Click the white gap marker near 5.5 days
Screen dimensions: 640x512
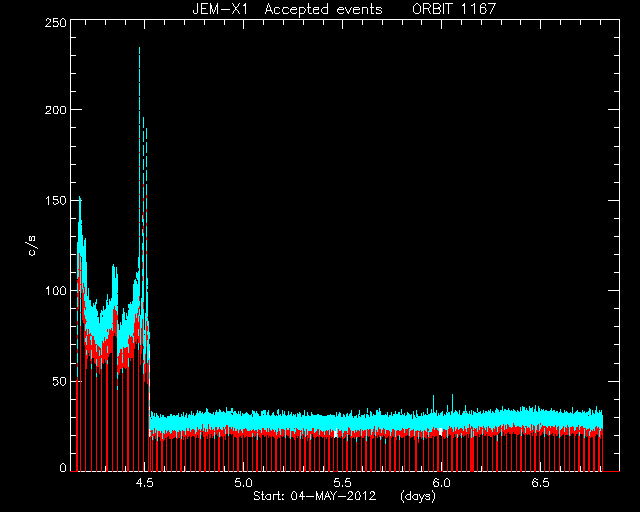(336, 433)
